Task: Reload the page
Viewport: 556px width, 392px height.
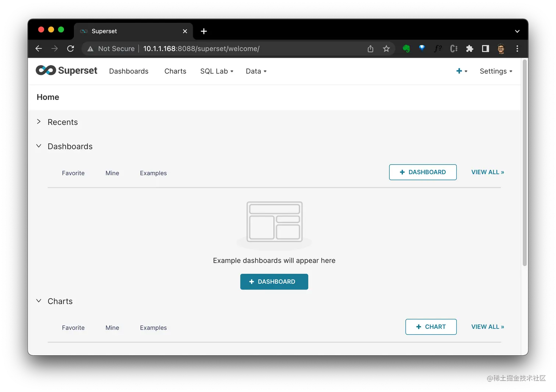Action: pyautogui.click(x=71, y=48)
